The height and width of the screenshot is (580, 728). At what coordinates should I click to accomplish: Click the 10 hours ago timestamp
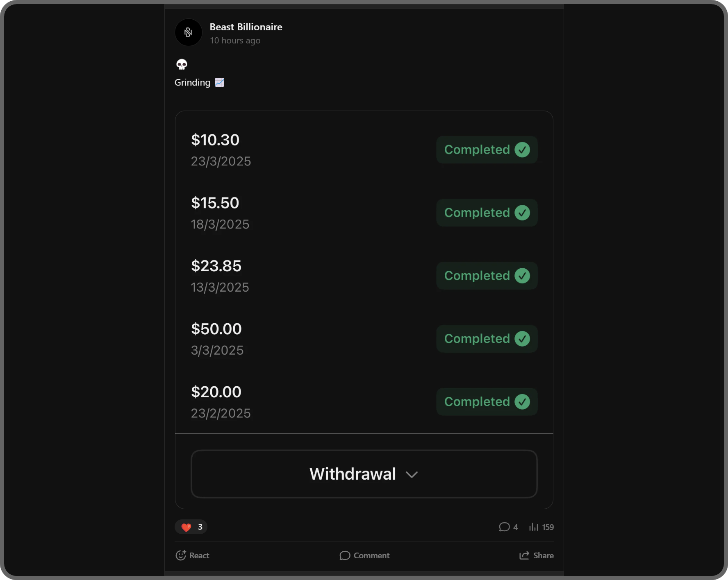(235, 41)
